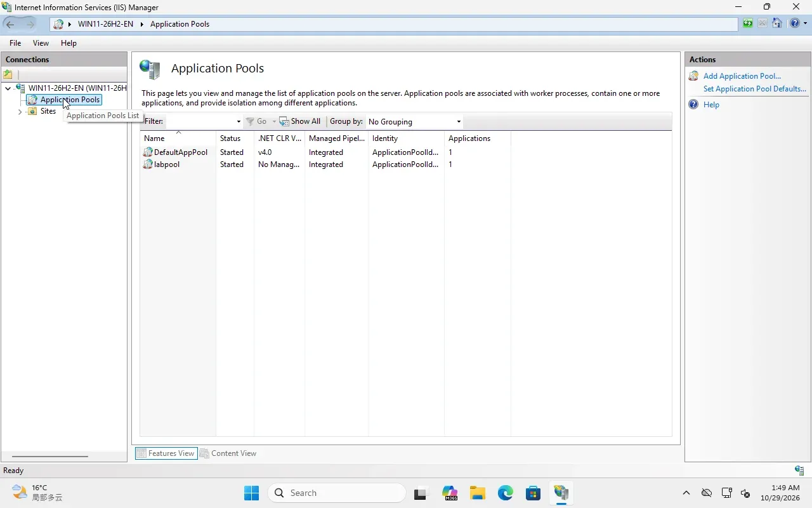Open File Explorer from the taskbar
The height and width of the screenshot is (508, 812).
pos(477,493)
